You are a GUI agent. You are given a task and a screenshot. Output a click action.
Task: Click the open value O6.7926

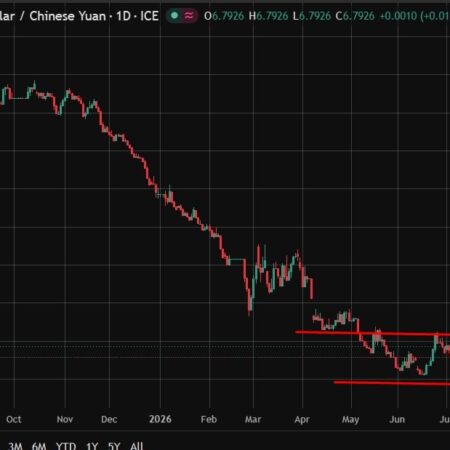pos(224,16)
